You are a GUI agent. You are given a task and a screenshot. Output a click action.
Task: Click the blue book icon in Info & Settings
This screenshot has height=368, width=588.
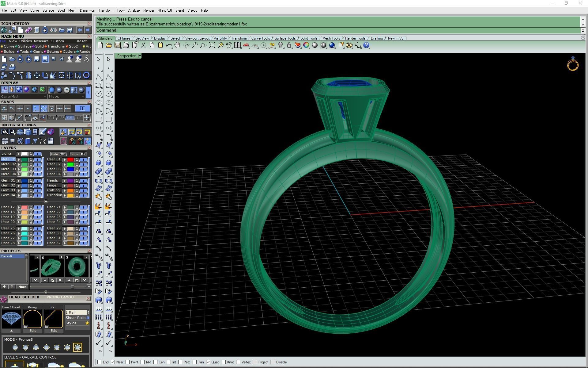pos(28,141)
